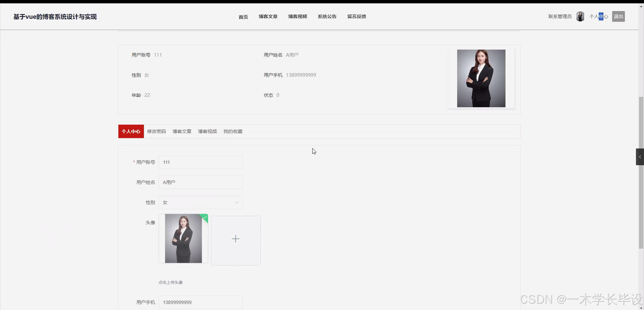Image resolution: width=644 pixels, height=310 pixels.
Task: Click the plus icon to add a new avatar
Action: 235,239
